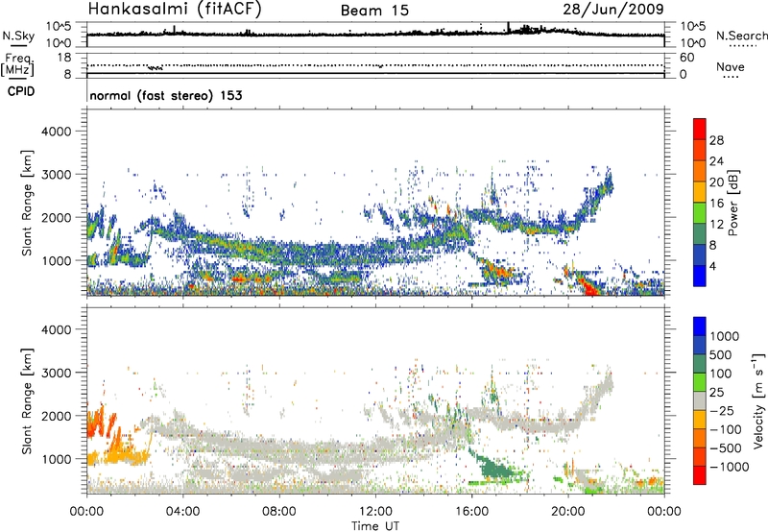768x532 pixels.
Task: Select the N.Sky legend label
Action: tap(18, 36)
